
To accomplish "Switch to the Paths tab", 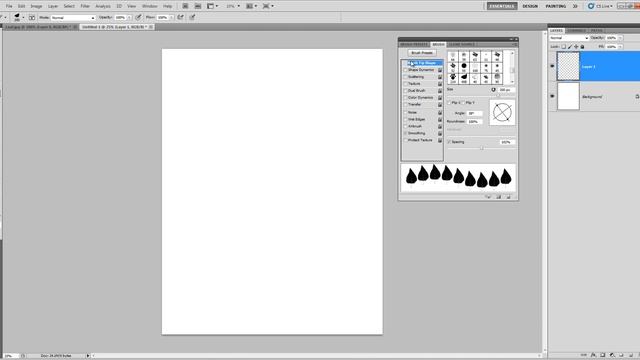I will (x=596, y=31).
